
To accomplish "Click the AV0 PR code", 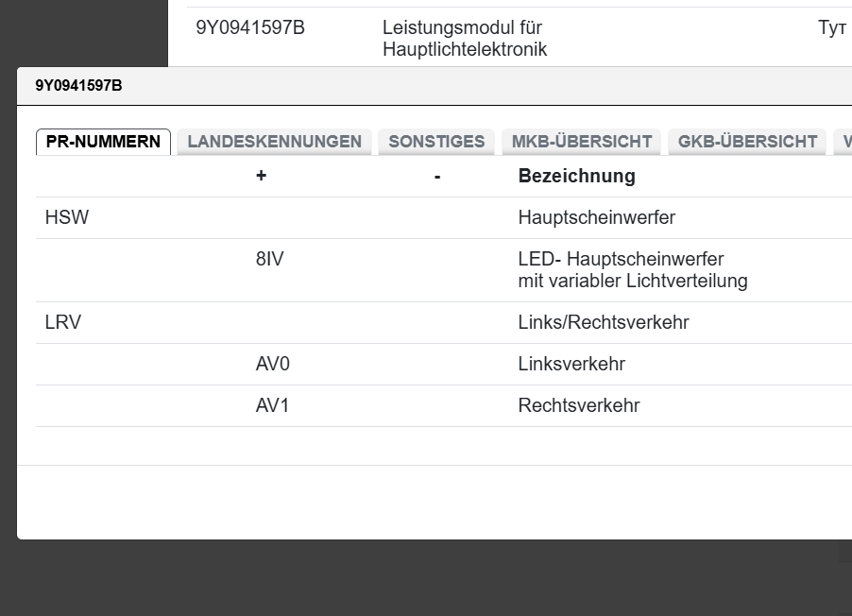I will point(273,365).
